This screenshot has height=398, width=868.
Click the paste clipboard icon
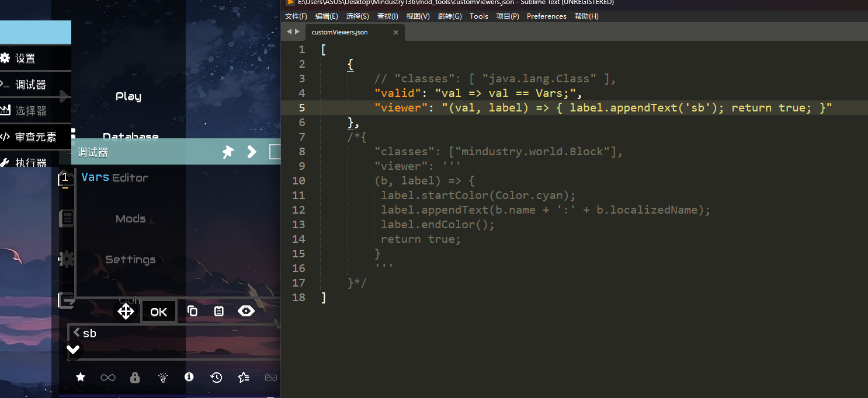219,311
